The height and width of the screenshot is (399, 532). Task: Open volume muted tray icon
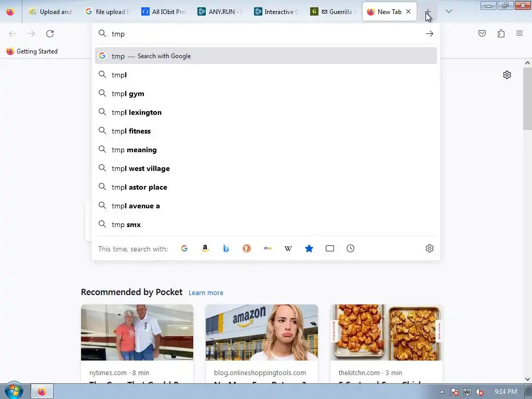click(x=480, y=392)
